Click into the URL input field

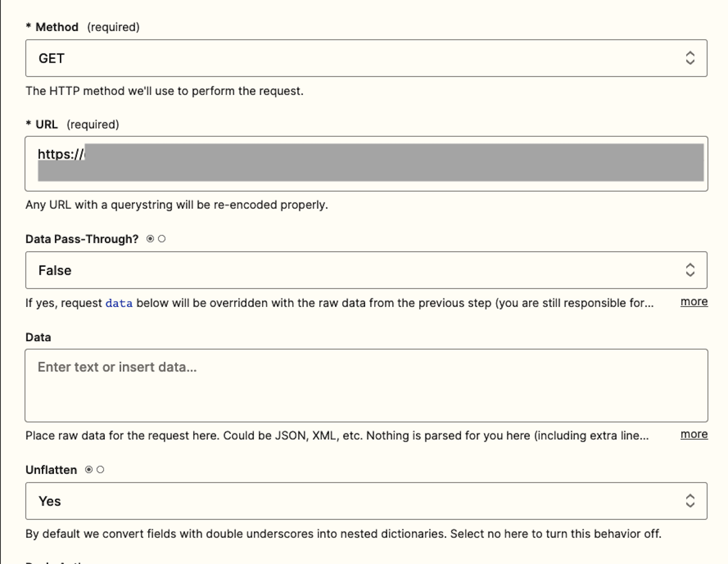(366, 164)
